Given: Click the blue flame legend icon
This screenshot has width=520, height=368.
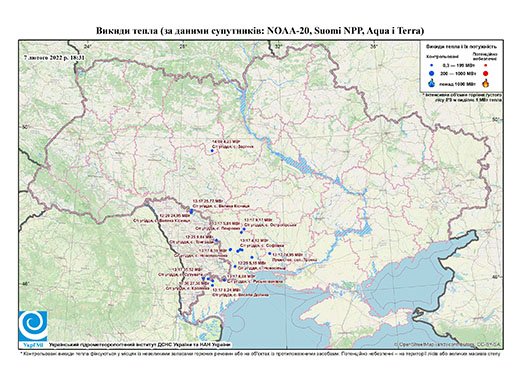Looking at the screenshot, I should 431,83.
